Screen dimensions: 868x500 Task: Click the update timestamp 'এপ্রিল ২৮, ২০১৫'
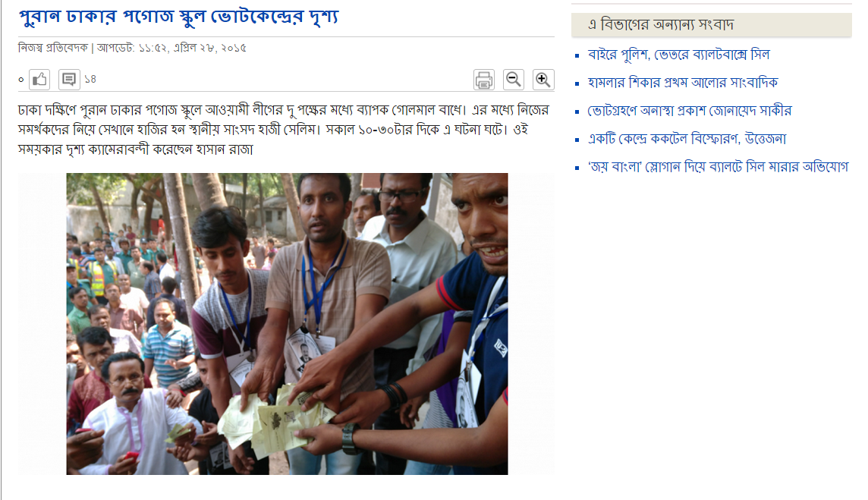pyautogui.click(x=210, y=48)
